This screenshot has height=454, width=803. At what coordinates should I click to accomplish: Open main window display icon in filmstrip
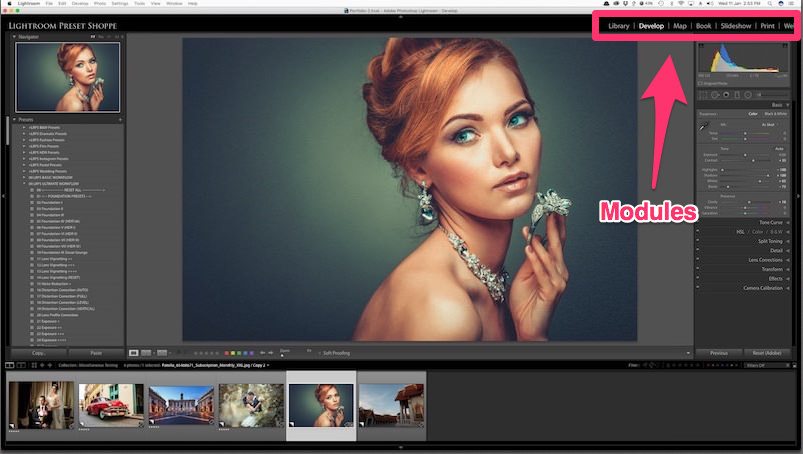(x=9, y=365)
